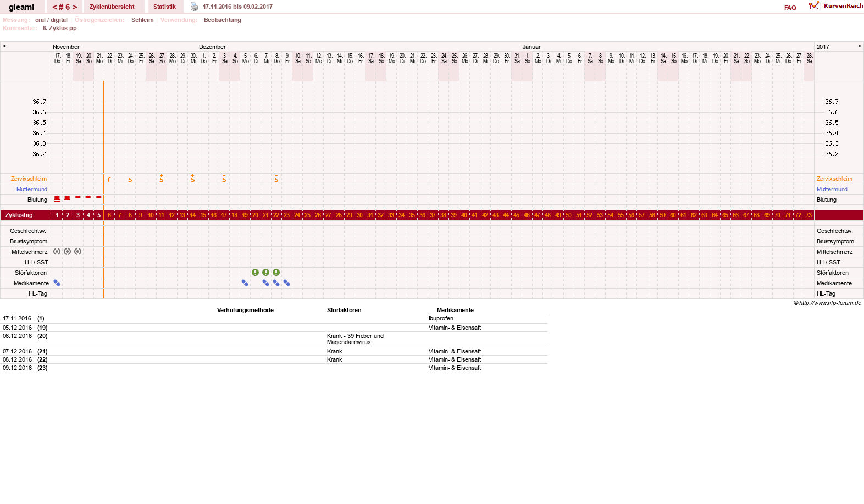Select cervical mucus 'S+' symbol on day 11
The width and height of the screenshot is (864, 504).
(162, 179)
